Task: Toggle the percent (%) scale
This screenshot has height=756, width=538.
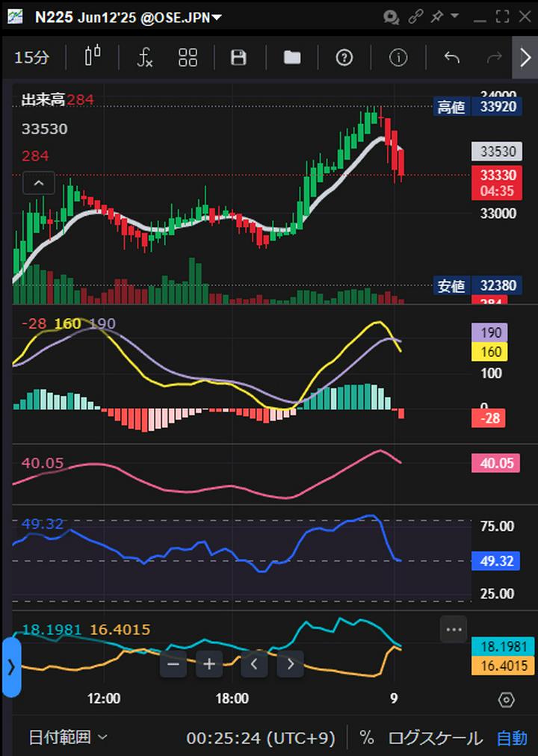Action: (x=366, y=738)
